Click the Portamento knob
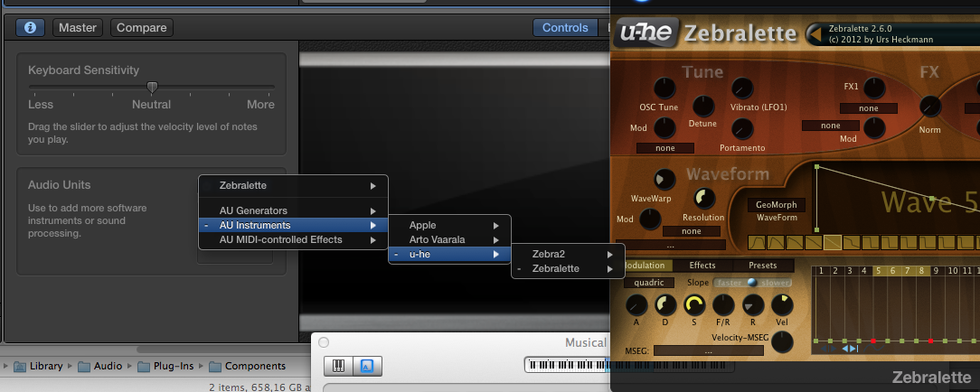 pyautogui.click(x=742, y=129)
